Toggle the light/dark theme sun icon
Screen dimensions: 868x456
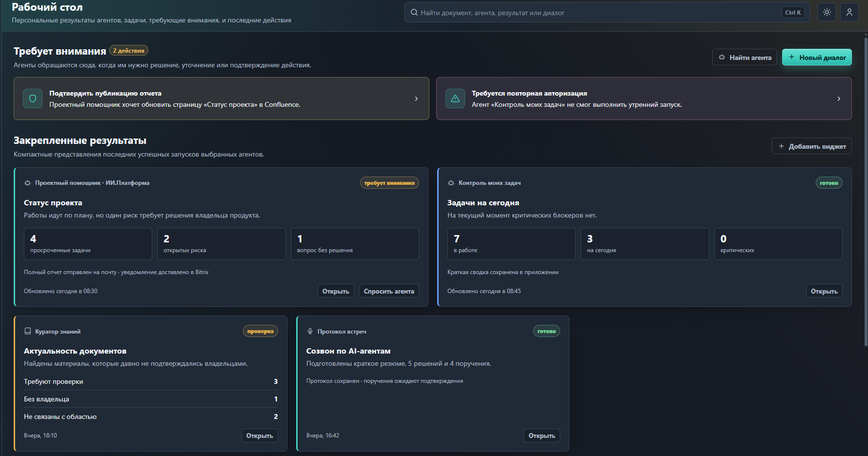point(827,13)
